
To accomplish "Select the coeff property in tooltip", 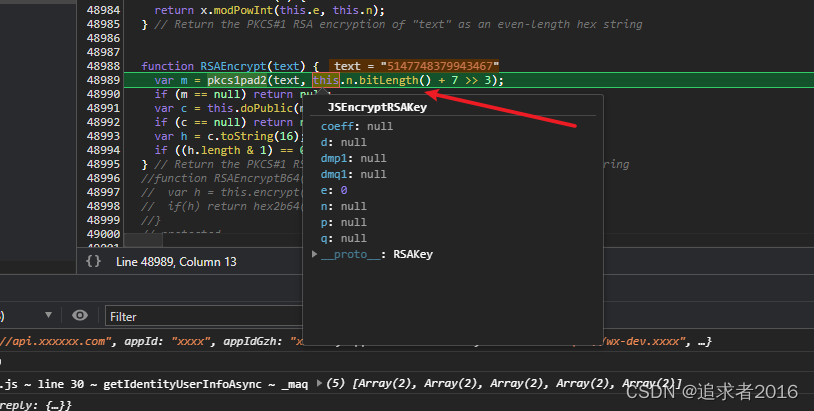I will [x=357, y=126].
